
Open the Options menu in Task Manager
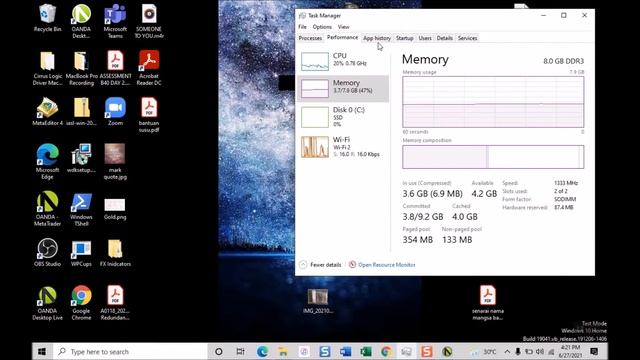[322, 27]
